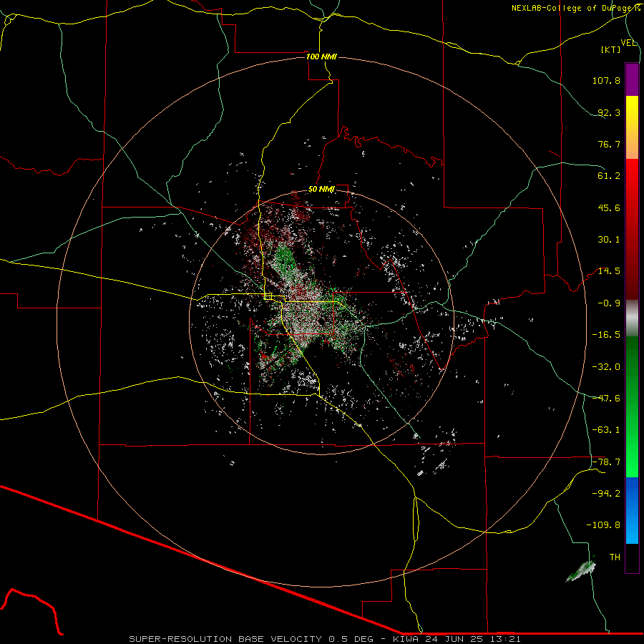Click the [KT] units label
The width and height of the screenshot is (644, 644).
611,49
